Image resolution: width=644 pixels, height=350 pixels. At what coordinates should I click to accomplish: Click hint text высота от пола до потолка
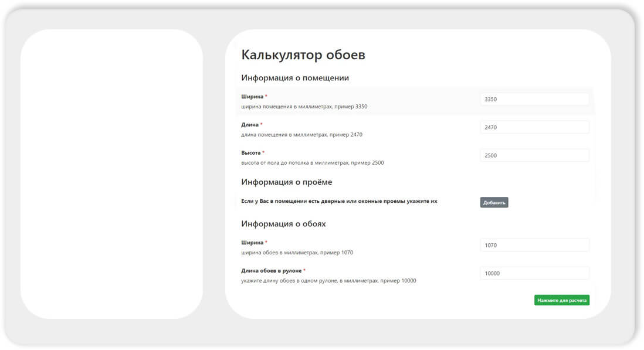click(313, 163)
